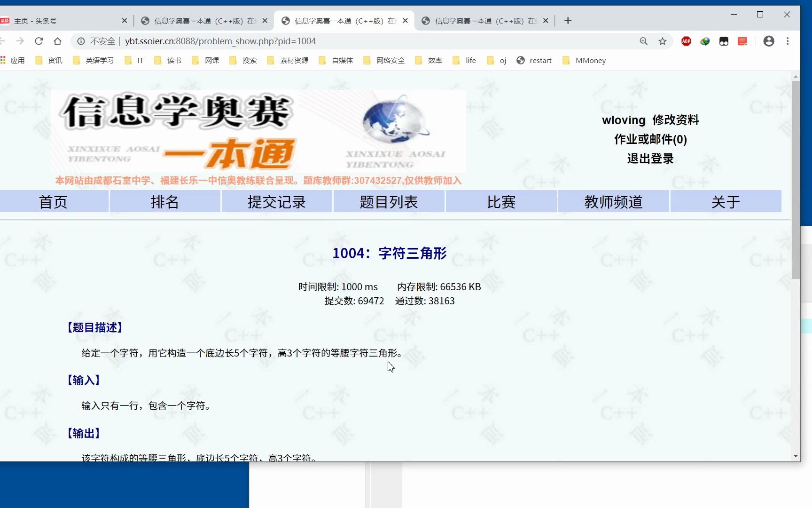Select the 题目列表 navigation menu item
This screenshot has width=812, height=508.
tap(389, 201)
